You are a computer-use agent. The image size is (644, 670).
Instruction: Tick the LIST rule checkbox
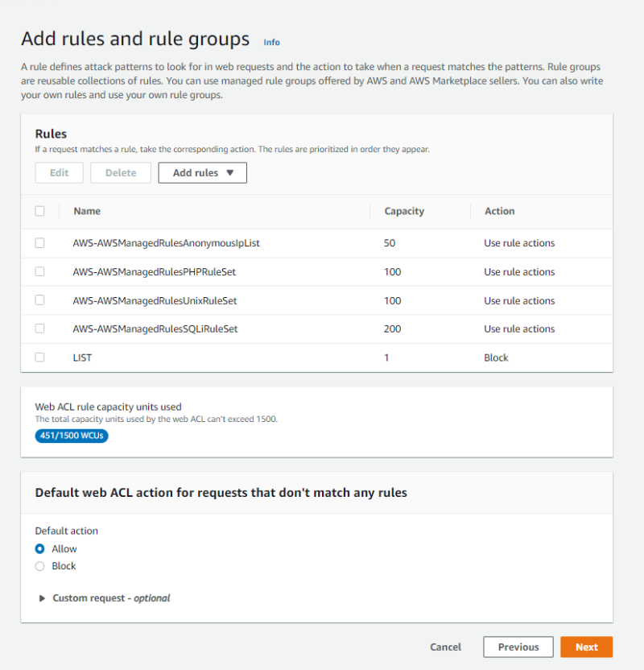[x=40, y=358]
